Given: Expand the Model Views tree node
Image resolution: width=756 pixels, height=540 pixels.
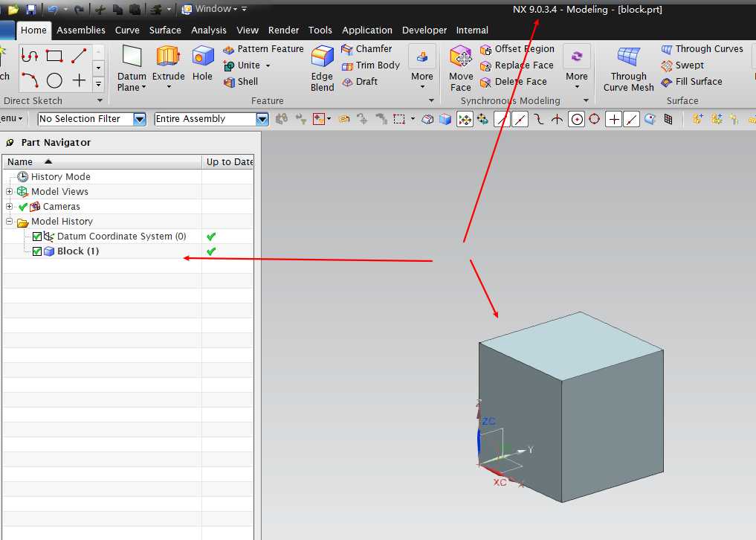Looking at the screenshot, I should pos(10,192).
